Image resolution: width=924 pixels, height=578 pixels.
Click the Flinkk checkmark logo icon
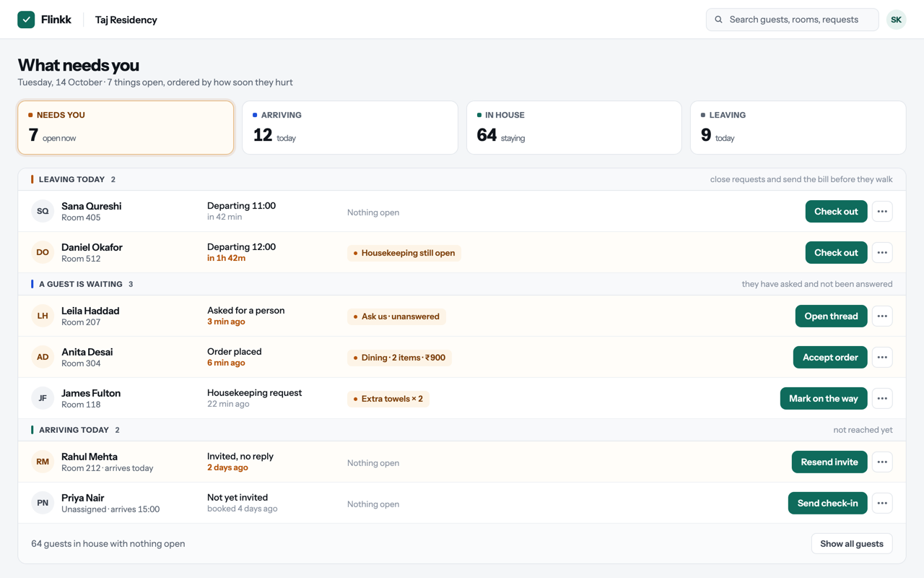coord(26,20)
